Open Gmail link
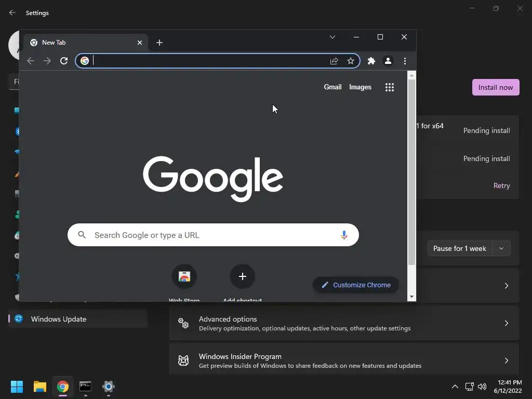532x399 pixels. click(x=332, y=87)
